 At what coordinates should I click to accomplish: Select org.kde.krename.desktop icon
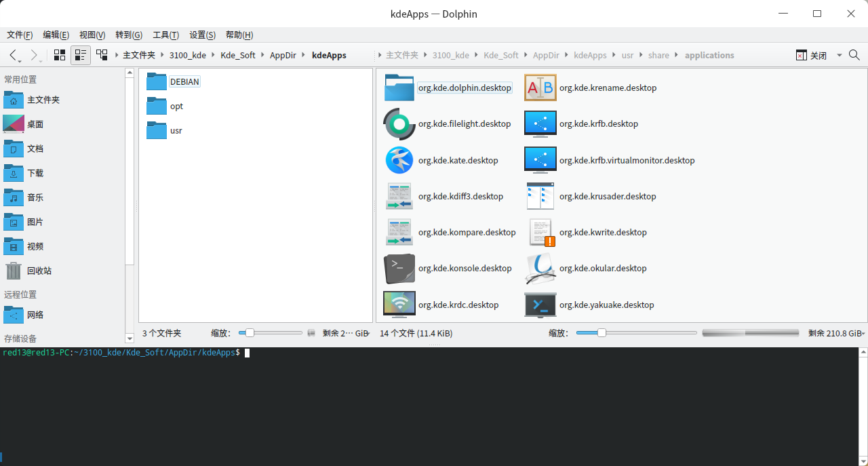[x=540, y=88]
